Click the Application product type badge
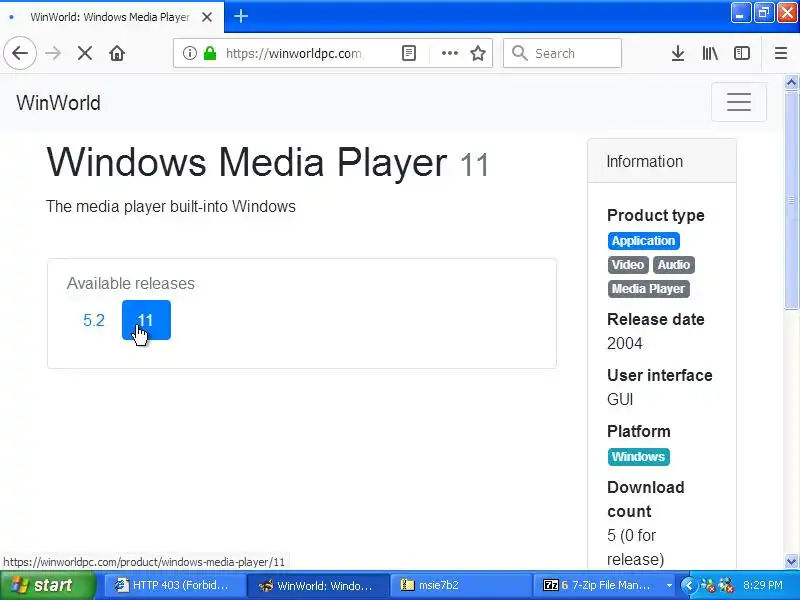Screen dimensions: 800x600 pos(643,241)
